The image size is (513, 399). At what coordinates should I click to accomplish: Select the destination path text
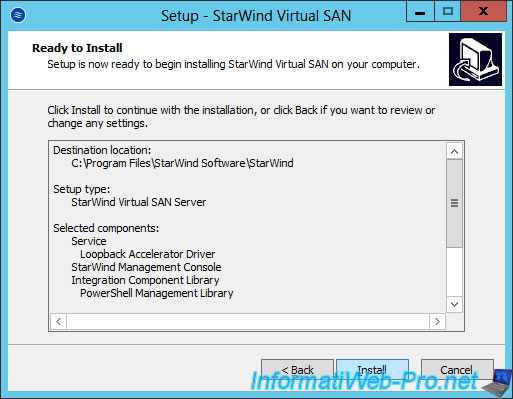point(182,163)
